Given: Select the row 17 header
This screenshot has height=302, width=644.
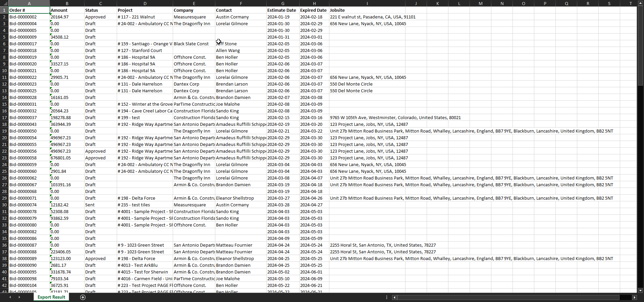Looking at the screenshot, I should pyautogui.click(x=4, y=117).
